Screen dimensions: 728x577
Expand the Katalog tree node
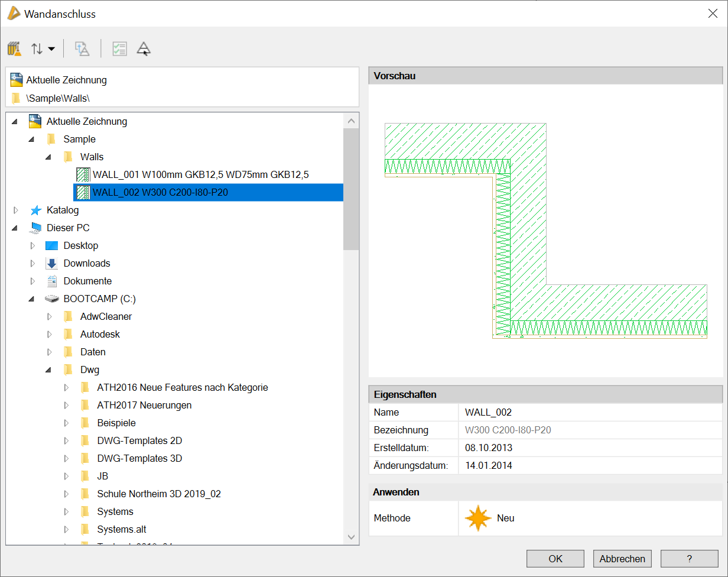(x=15, y=210)
